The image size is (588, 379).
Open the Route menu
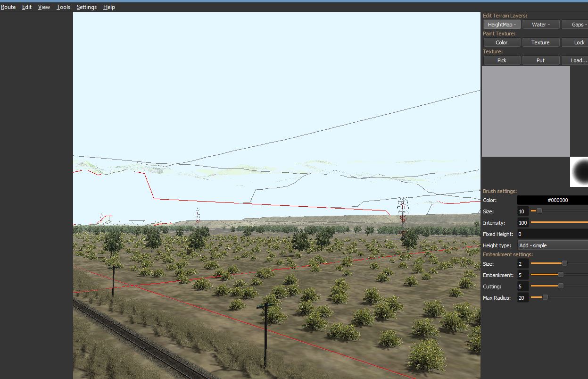[8, 7]
